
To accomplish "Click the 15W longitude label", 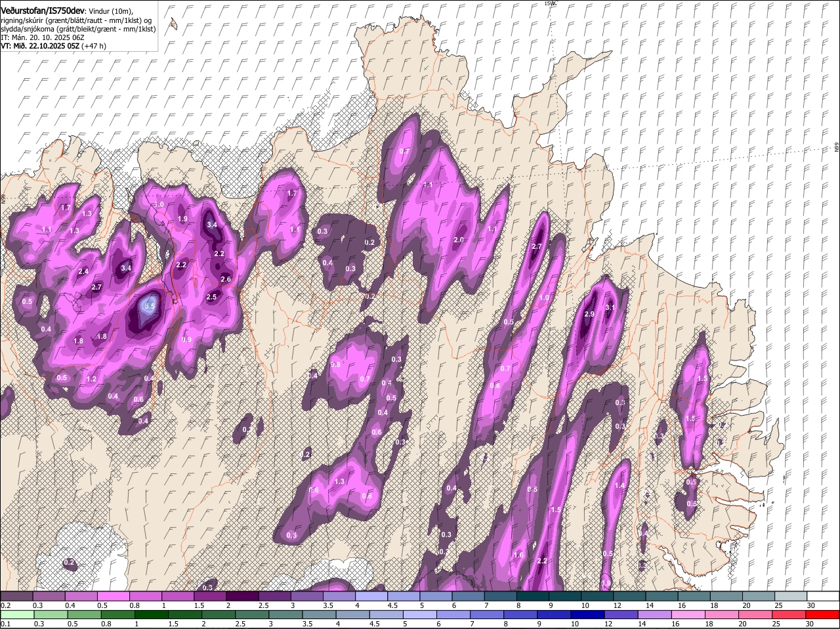I will (550, 3).
